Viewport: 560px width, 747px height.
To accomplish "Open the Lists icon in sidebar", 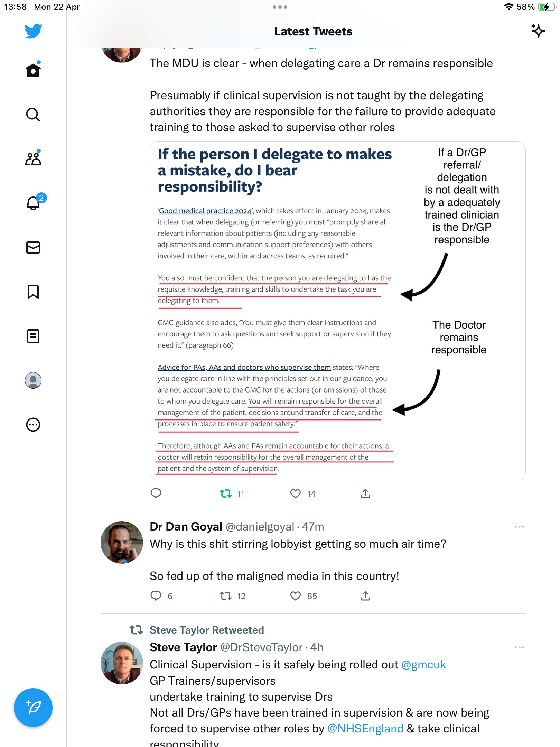I will (33, 336).
